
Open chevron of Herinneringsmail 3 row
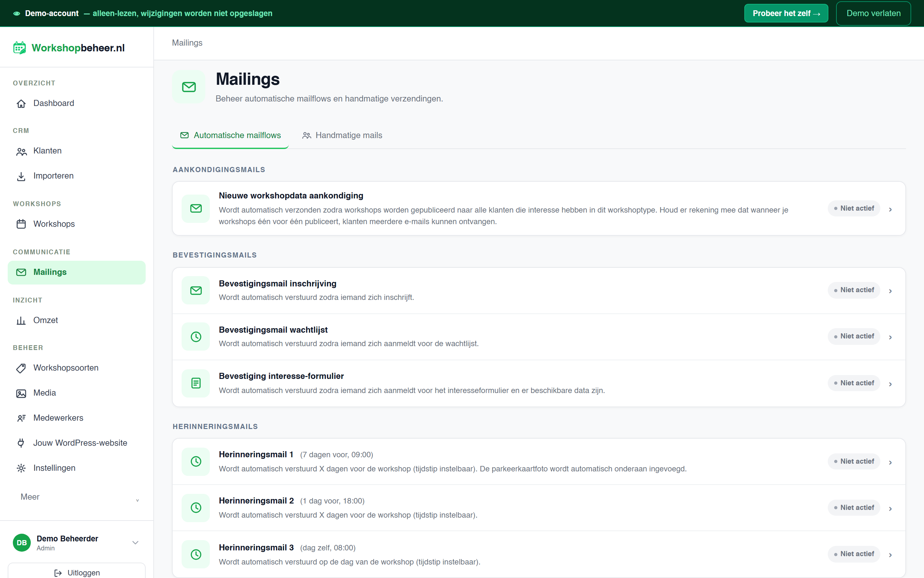pyautogui.click(x=890, y=555)
